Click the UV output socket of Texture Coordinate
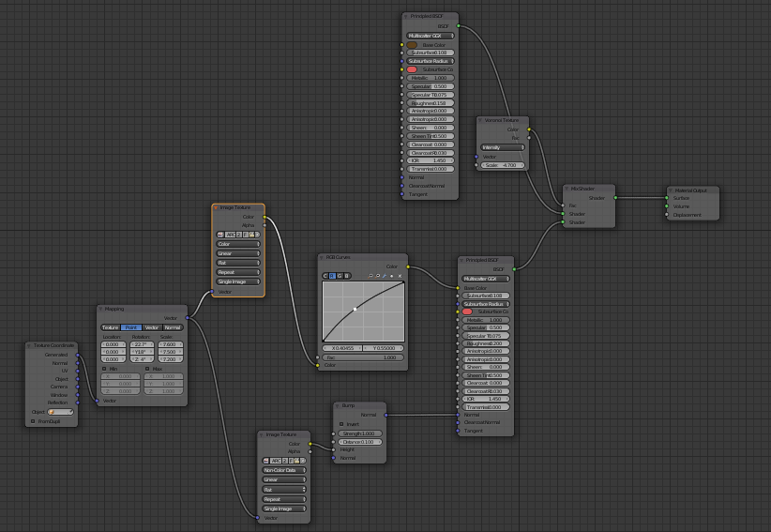The height and width of the screenshot is (532, 771). [x=78, y=371]
